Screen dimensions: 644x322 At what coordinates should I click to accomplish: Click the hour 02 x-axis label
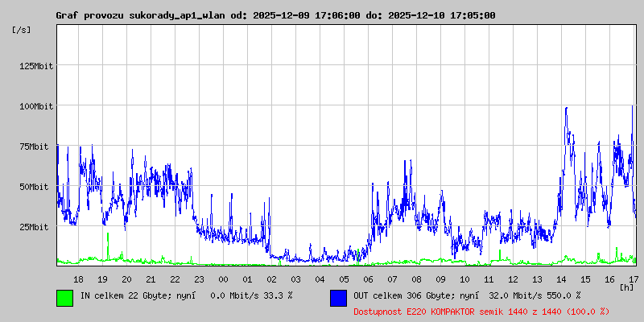(x=271, y=279)
